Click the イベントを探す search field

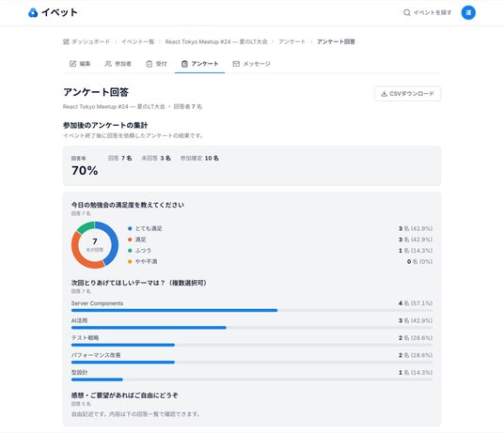click(x=428, y=12)
